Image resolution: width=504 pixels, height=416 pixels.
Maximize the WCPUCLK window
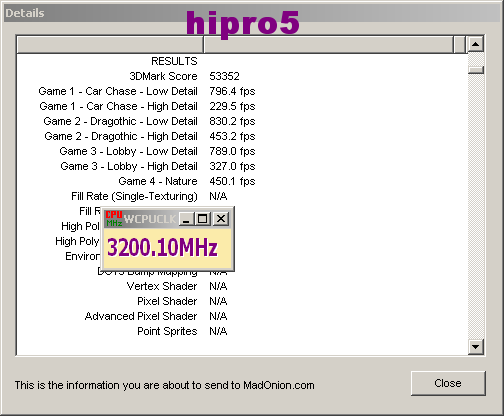pos(202,219)
